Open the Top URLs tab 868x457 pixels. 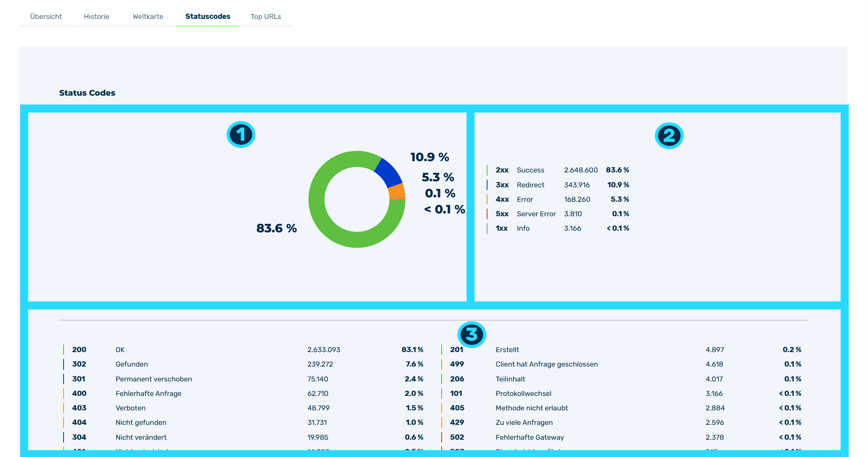[x=266, y=16]
